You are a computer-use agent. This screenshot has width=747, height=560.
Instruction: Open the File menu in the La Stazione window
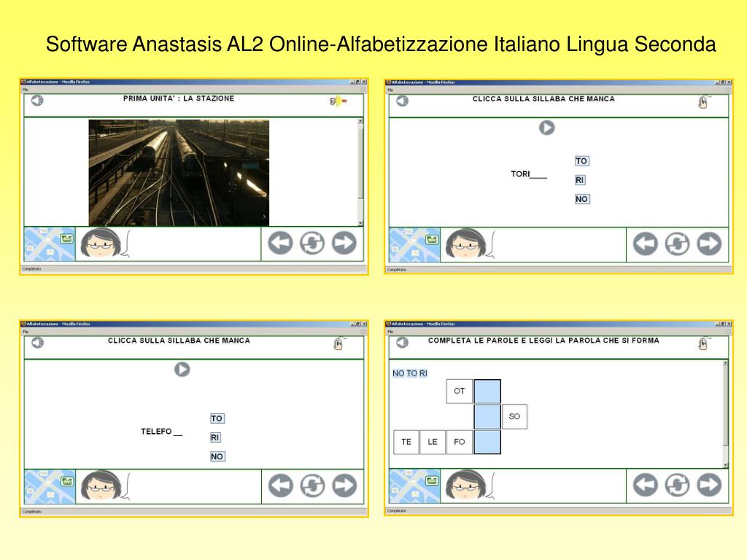click(25, 90)
